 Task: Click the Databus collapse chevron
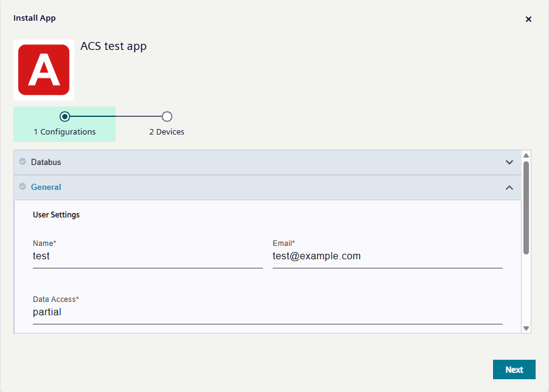click(x=509, y=162)
